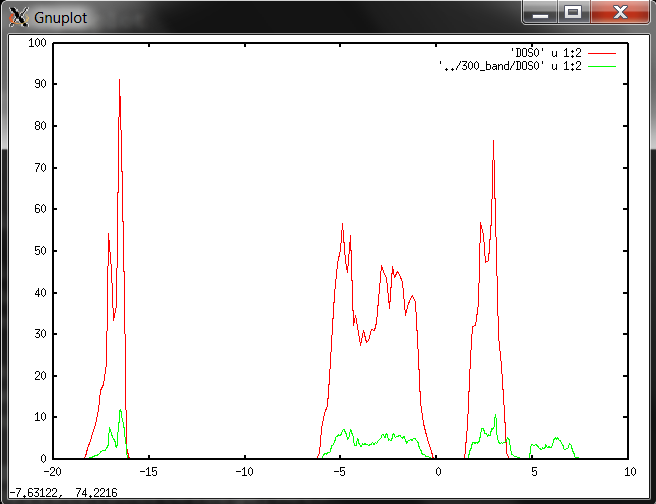Click y-axis label 50
656x504 pixels.
coord(40,251)
